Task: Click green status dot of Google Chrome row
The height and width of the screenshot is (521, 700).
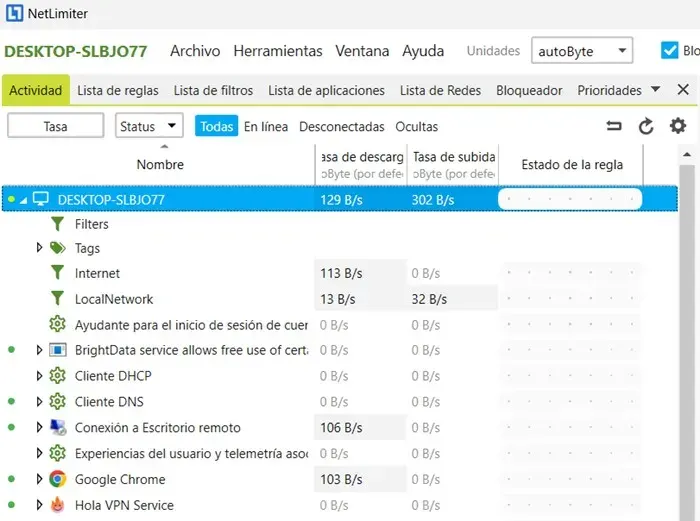Action: (12, 479)
